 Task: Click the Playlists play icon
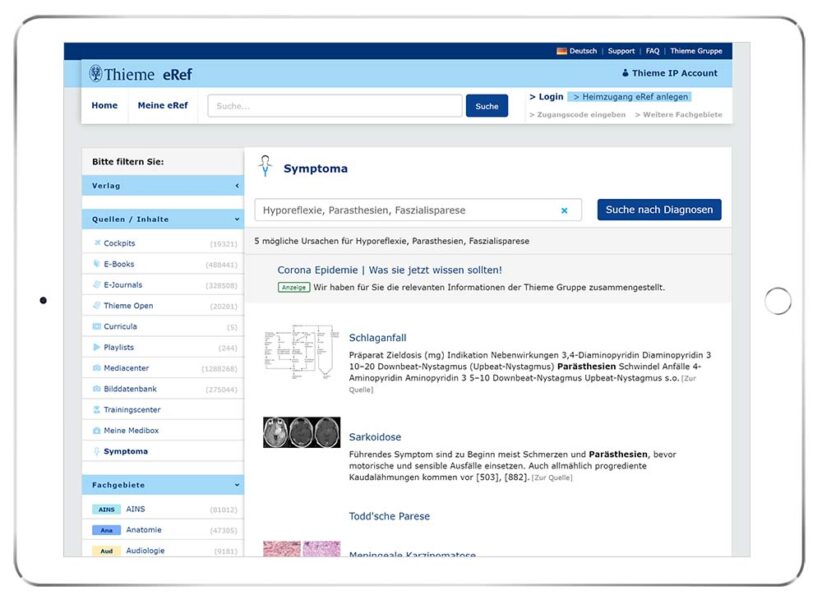coord(96,347)
